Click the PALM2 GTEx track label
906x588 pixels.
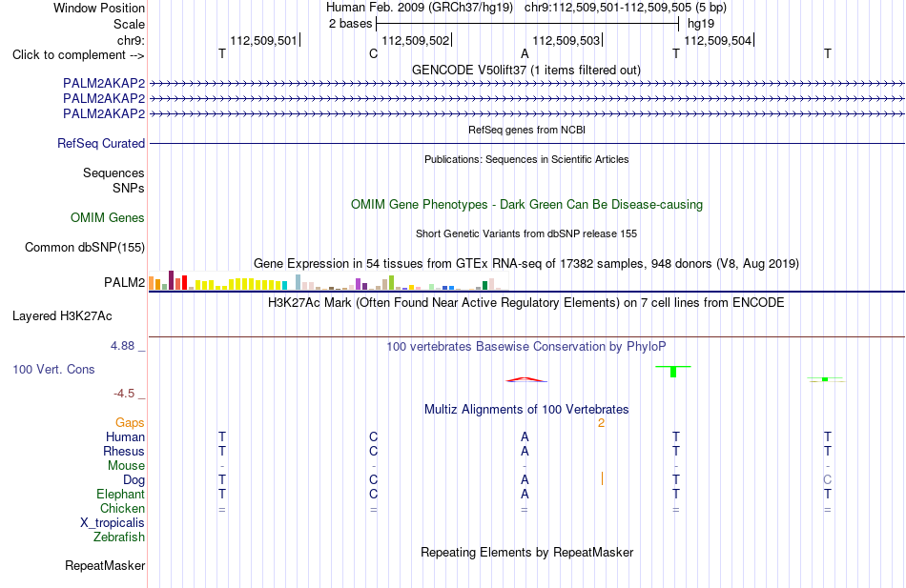[x=124, y=282]
